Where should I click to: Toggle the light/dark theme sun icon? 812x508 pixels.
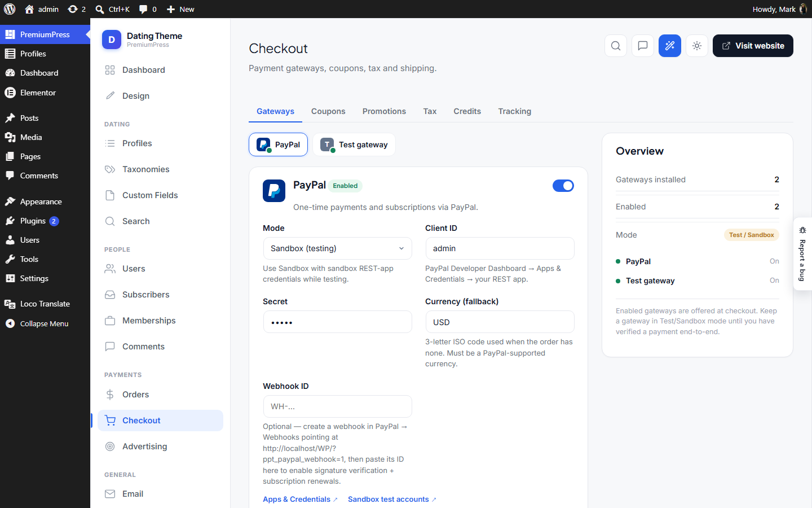tap(697, 46)
